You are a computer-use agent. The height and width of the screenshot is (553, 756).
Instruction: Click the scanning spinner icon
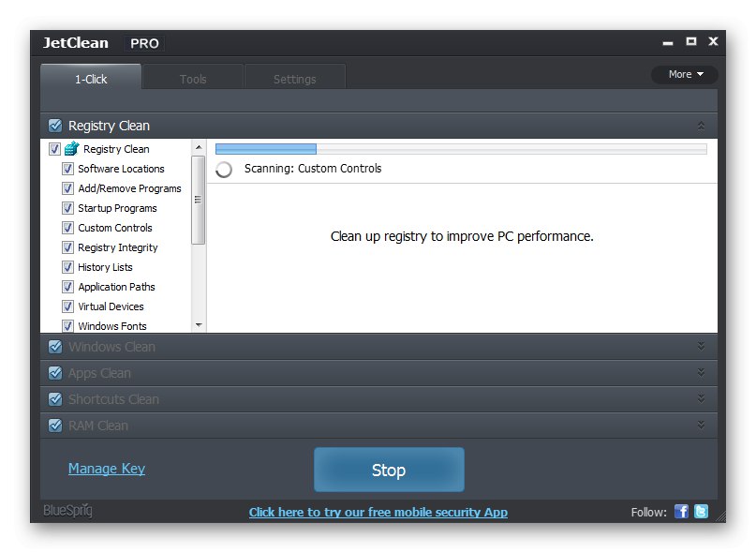point(224,170)
